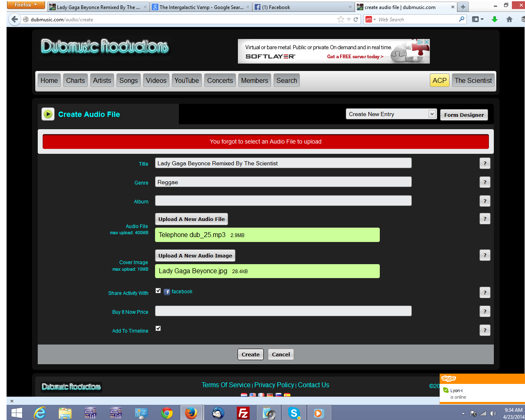
Task: Open help for the Title field
Action: coord(485,163)
